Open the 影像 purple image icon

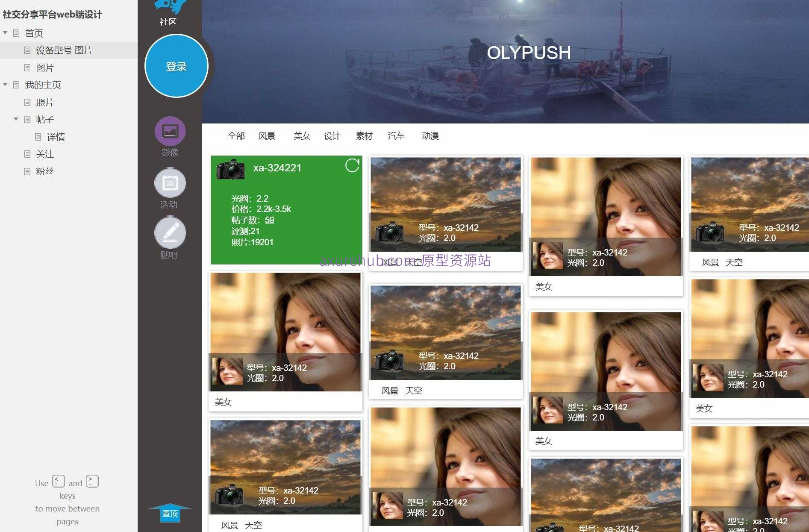click(170, 131)
